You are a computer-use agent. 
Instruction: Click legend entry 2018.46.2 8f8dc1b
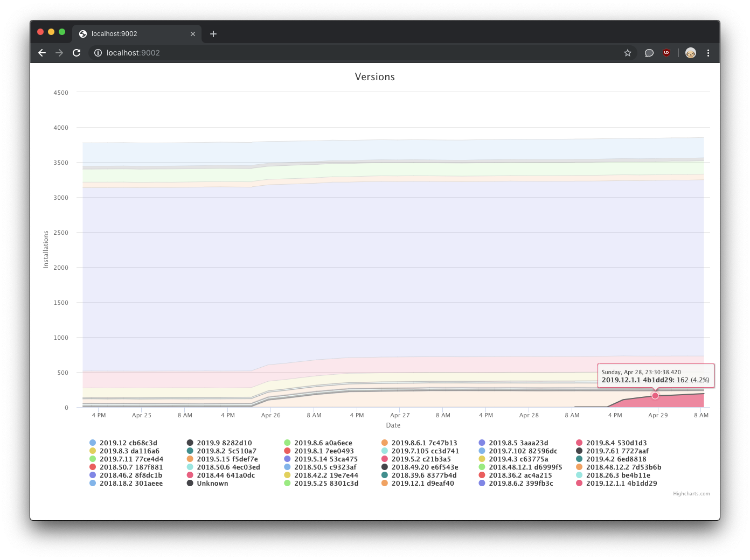126,475
